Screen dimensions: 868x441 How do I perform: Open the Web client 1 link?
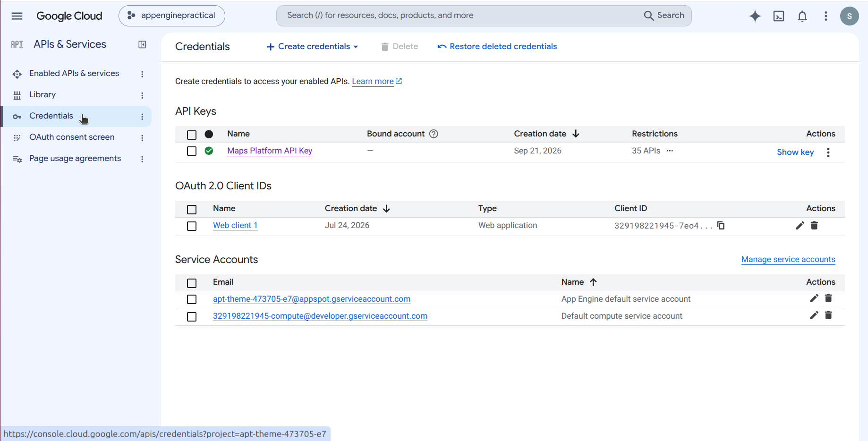click(235, 225)
